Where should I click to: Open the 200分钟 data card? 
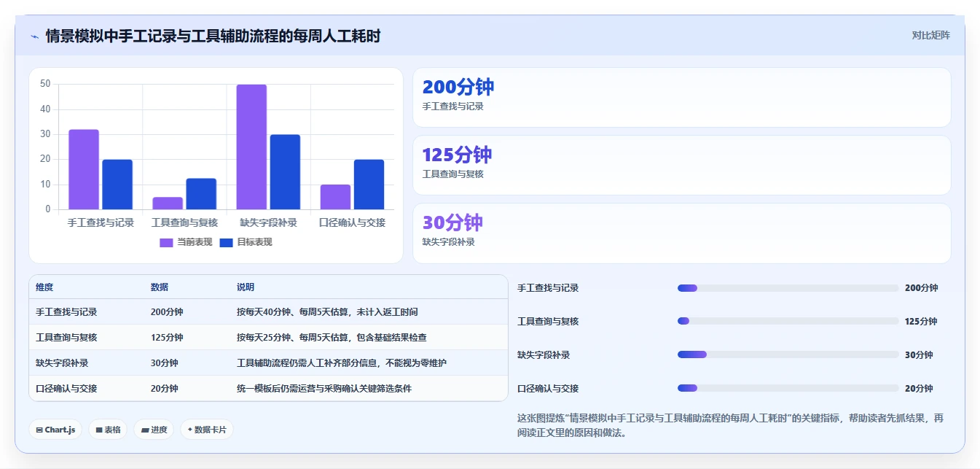[681, 97]
